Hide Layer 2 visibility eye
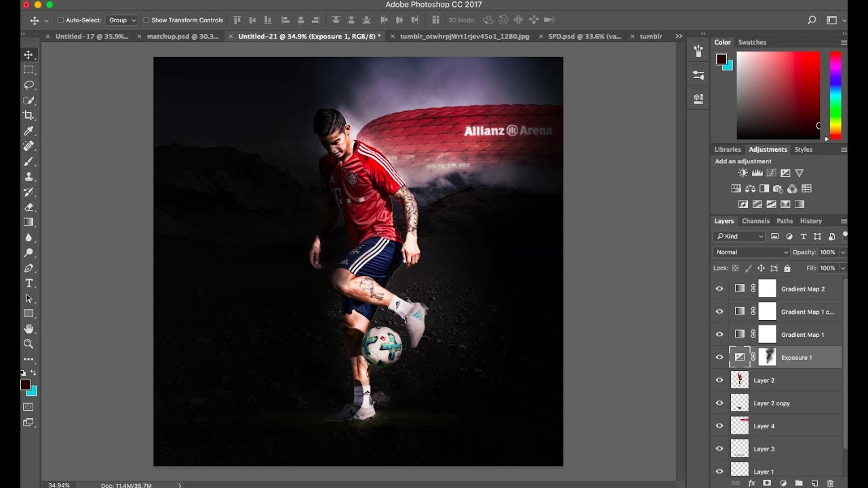Screen dimensions: 868x488 (x=719, y=380)
